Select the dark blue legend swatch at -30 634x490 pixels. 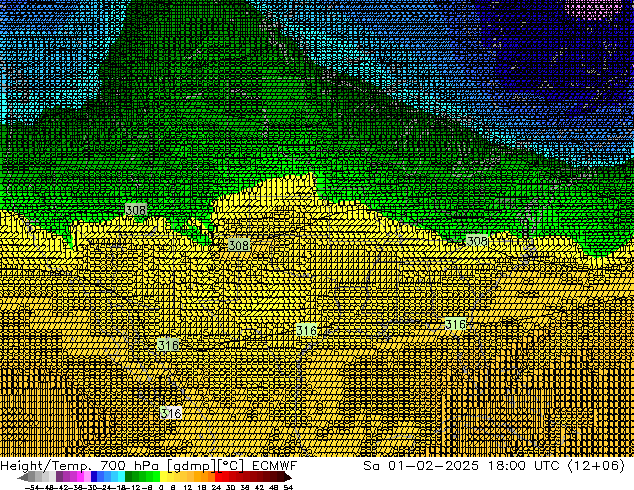(x=94, y=477)
